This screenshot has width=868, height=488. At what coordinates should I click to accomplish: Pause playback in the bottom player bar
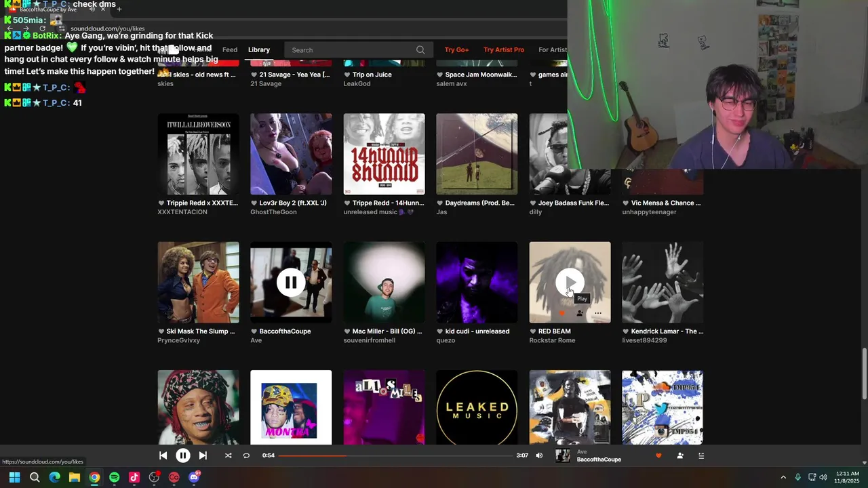tap(182, 455)
